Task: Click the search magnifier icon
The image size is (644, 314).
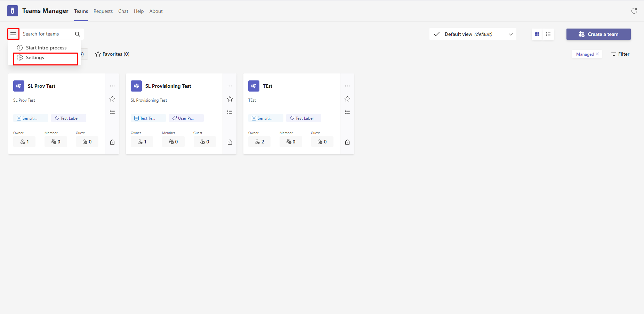Action: point(78,34)
